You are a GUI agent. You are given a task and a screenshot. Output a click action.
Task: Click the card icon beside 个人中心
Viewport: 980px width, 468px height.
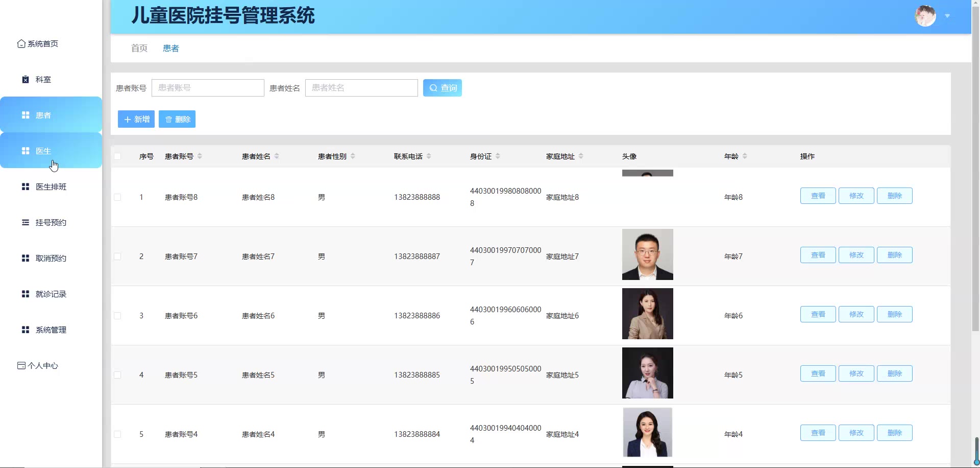pyautogui.click(x=21, y=366)
